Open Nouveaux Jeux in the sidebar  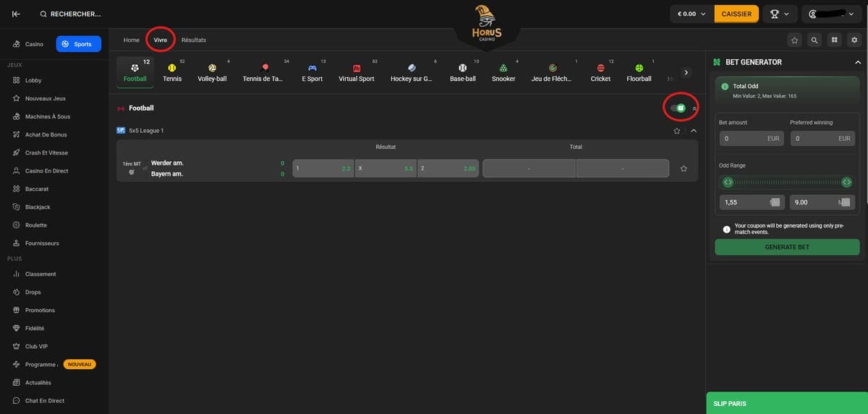coord(45,98)
